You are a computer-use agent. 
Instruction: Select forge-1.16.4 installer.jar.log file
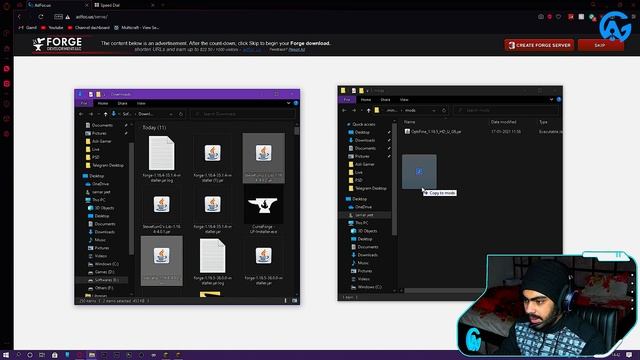tap(162, 159)
